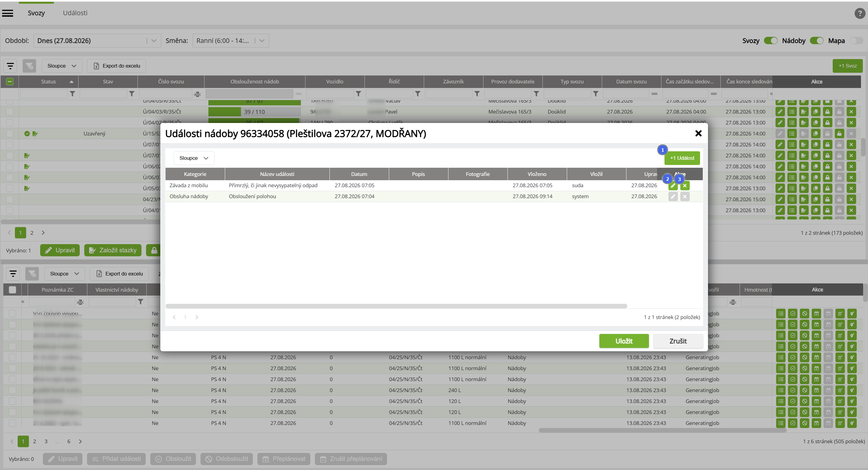Close the Události nádoby dialog
The image size is (868, 470).
coord(698,134)
